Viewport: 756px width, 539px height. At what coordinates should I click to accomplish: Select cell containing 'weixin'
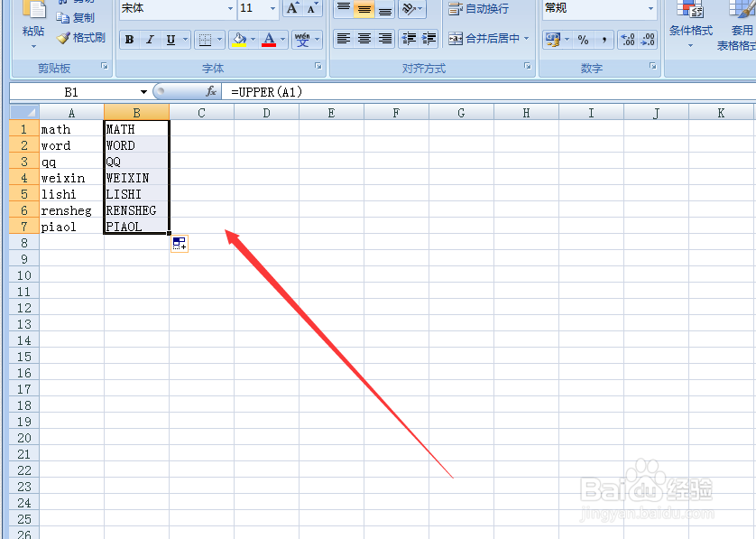tap(71, 178)
